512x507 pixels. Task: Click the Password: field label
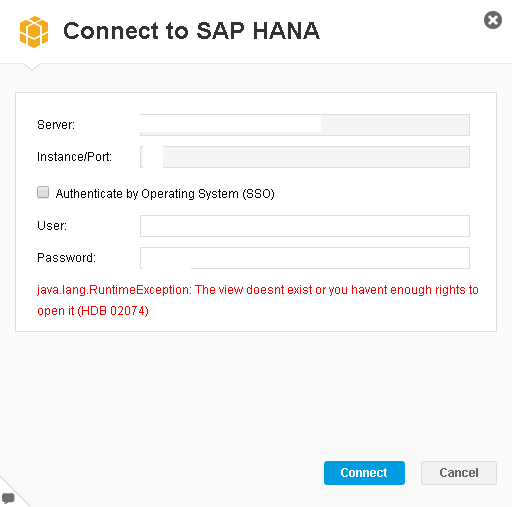pos(66,258)
